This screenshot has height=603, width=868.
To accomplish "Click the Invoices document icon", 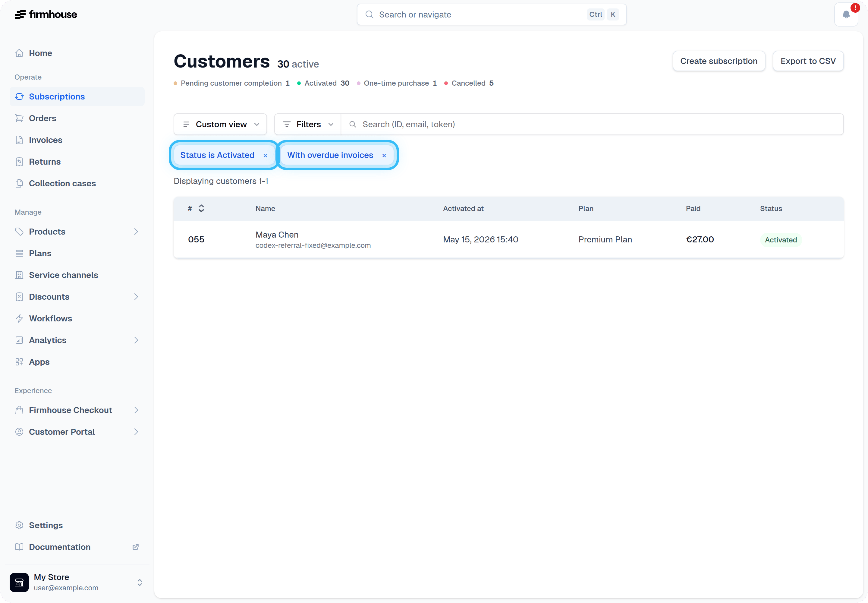I will point(19,140).
